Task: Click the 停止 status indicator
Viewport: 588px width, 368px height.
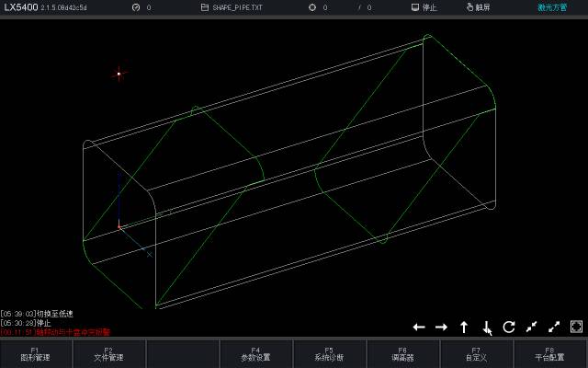Action: tap(424, 7)
